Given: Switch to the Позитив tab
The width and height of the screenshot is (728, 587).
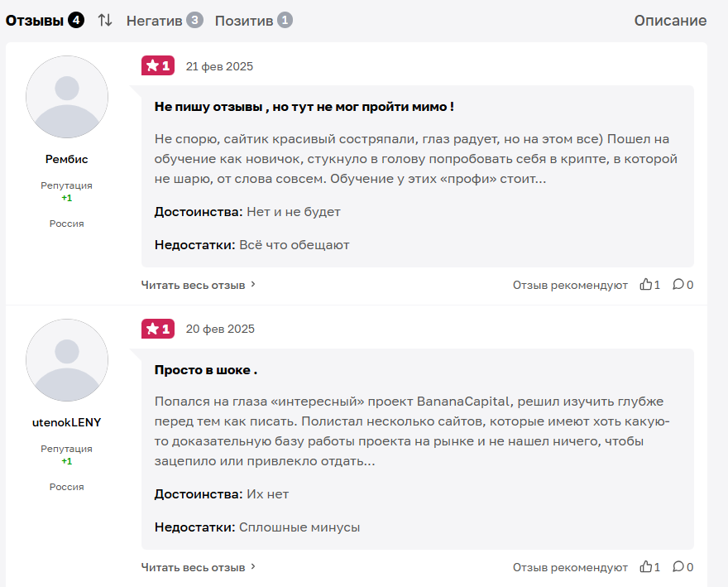Looking at the screenshot, I should tap(253, 21).
